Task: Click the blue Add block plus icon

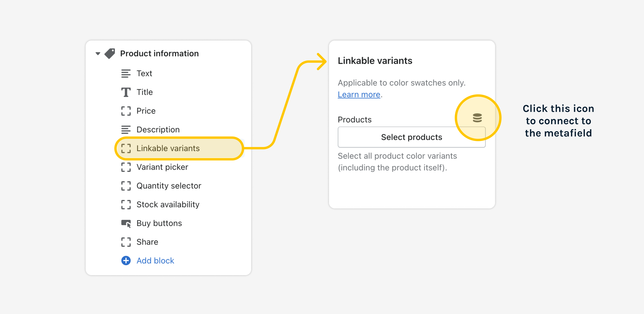Action: point(126,261)
